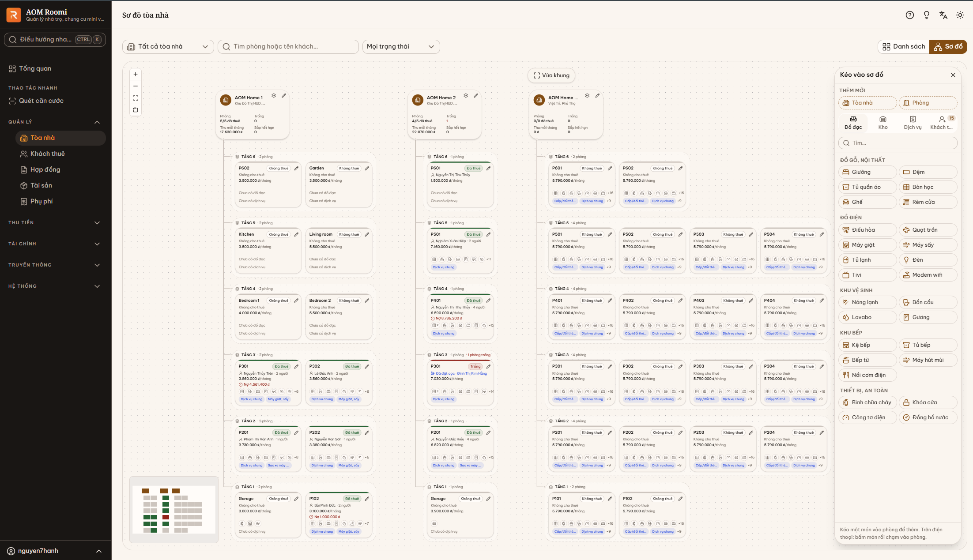Click layers icon on AOM Home 2 card
Image resolution: width=973 pixels, height=560 pixels.
[x=465, y=95]
